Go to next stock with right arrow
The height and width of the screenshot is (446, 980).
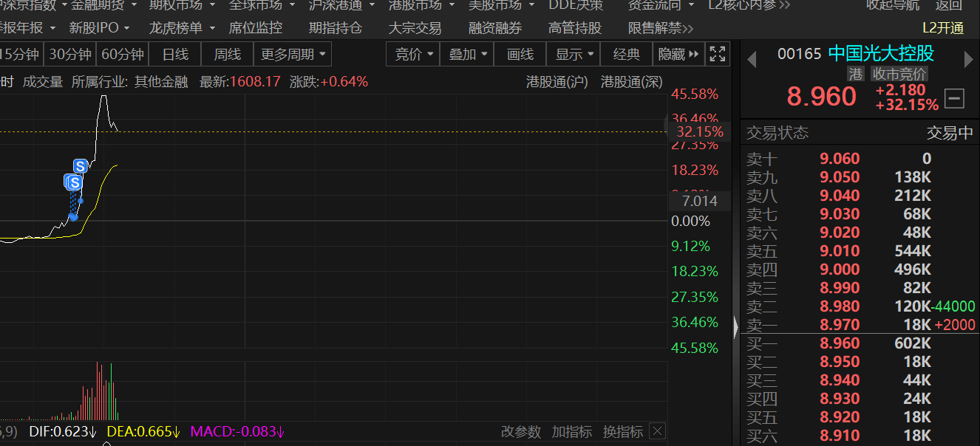pos(969,59)
